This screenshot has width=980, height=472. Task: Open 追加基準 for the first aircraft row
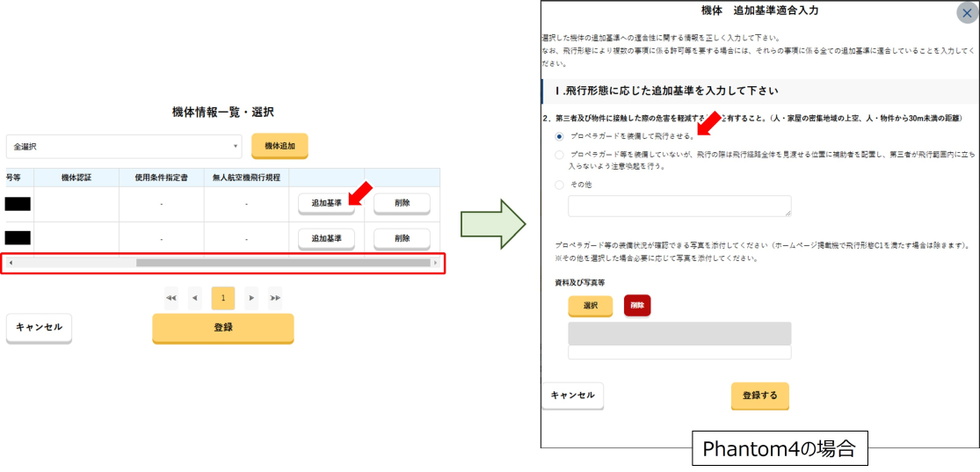[x=326, y=203]
